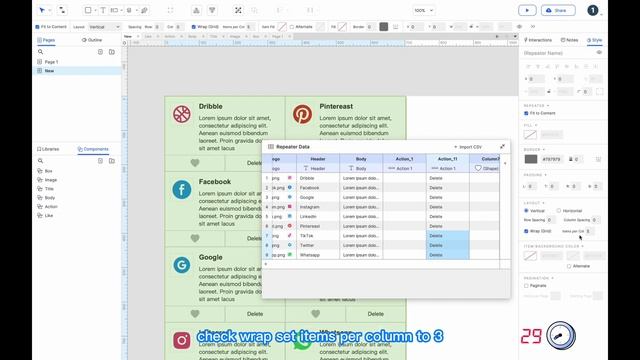
Task: Collapse the Padding section header
Action: 535,175
